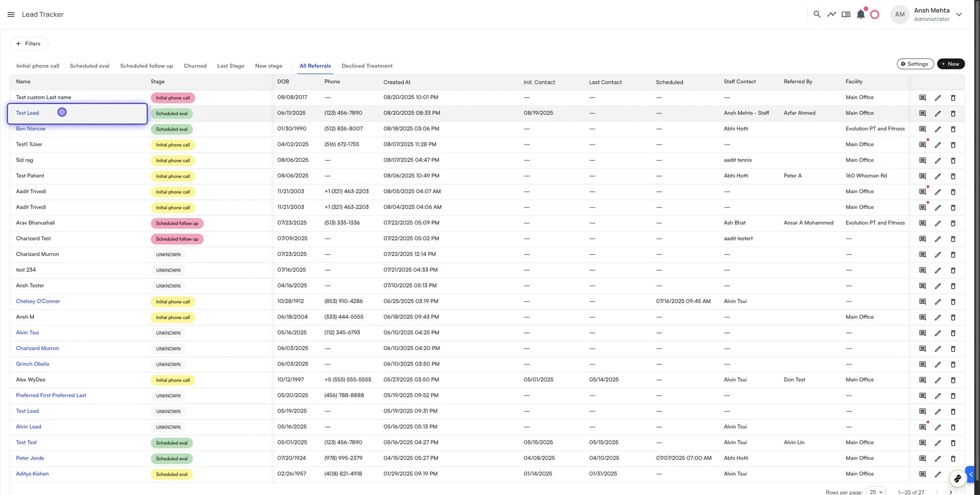The height and width of the screenshot is (495, 980).
Task: Toggle the Scheduled eval chip on Peter Jerde's row
Action: [171, 458]
